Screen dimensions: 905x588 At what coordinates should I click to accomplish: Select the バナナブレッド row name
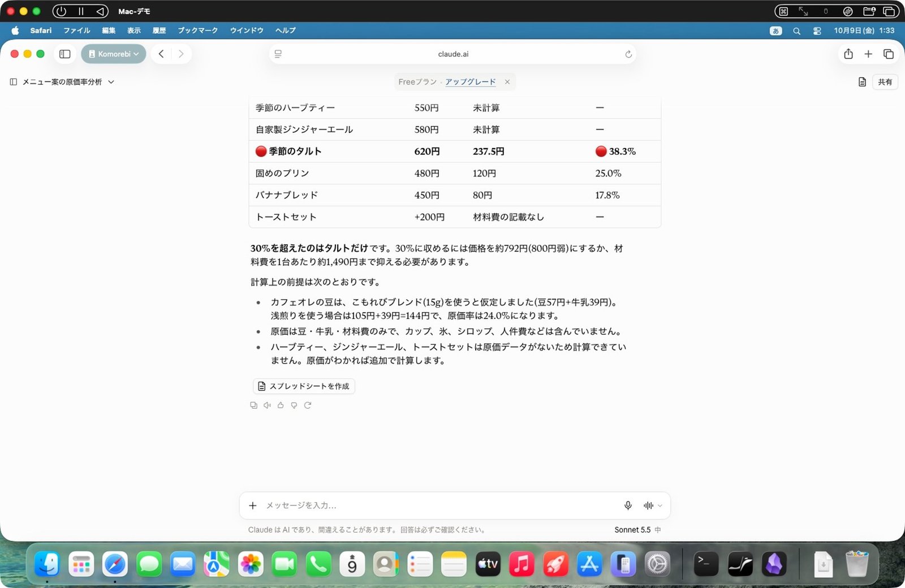[x=287, y=195]
